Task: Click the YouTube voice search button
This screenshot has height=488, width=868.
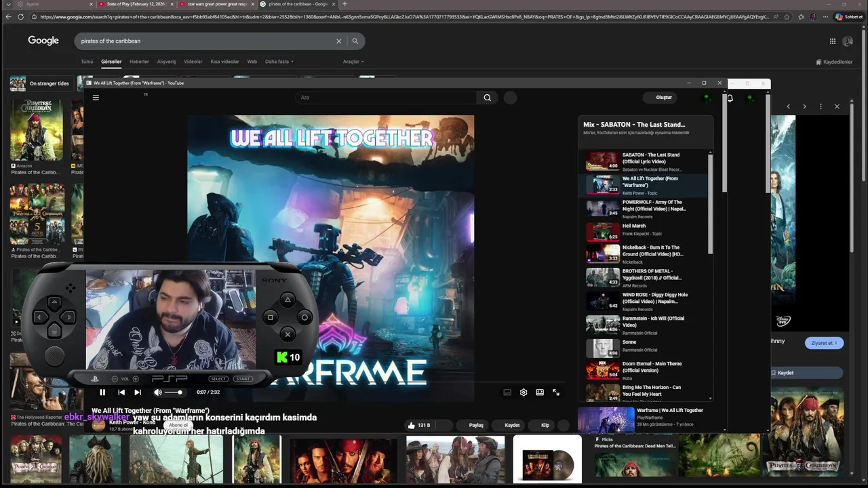Action: pos(510,98)
